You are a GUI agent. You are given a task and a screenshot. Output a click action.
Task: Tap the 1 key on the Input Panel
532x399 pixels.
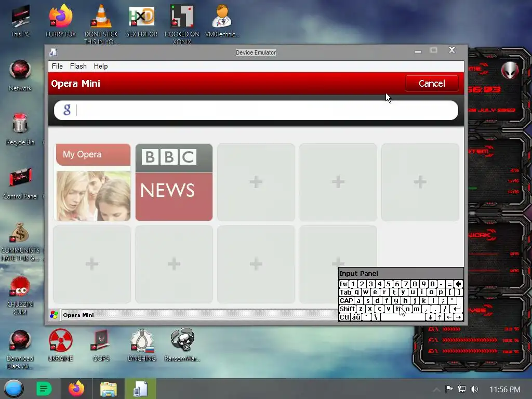click(x=353, y=284)
